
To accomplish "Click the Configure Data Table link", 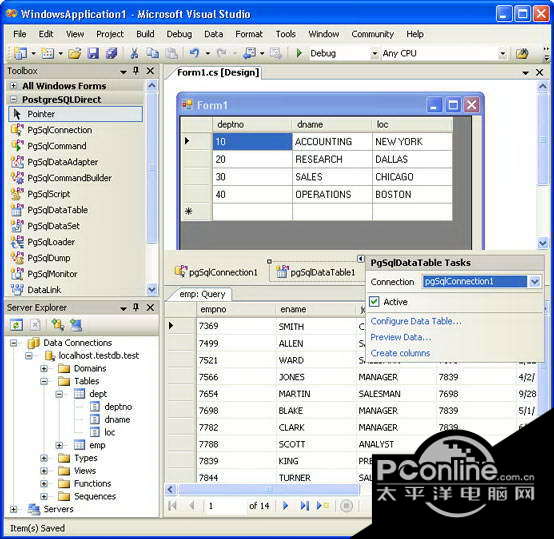I will tap(416, 321).
